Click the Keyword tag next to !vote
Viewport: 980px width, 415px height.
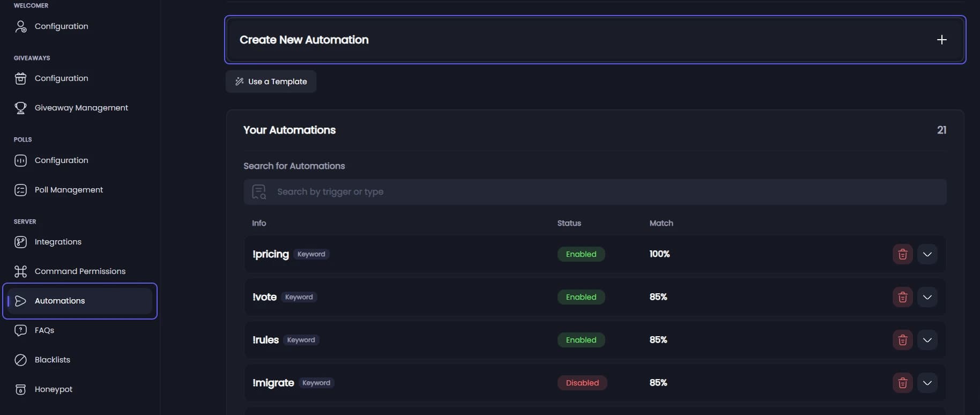point(299,297)
